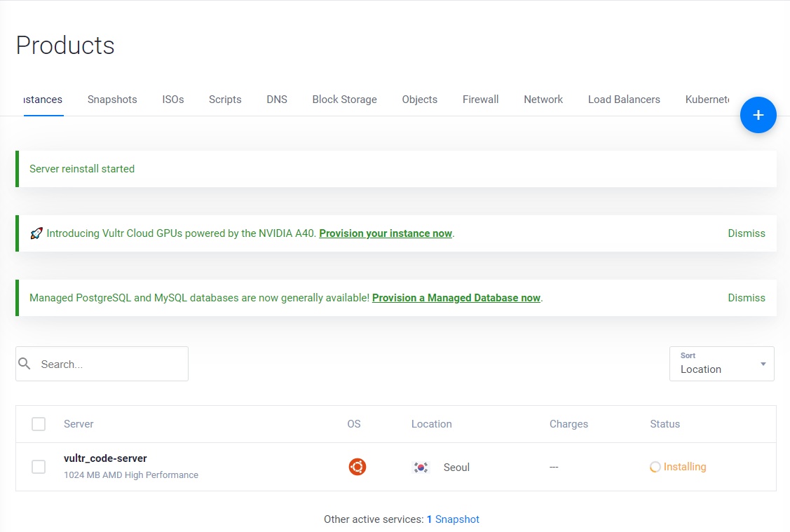
Task: Select the Instances tab
Action: [x=43, y=100]
